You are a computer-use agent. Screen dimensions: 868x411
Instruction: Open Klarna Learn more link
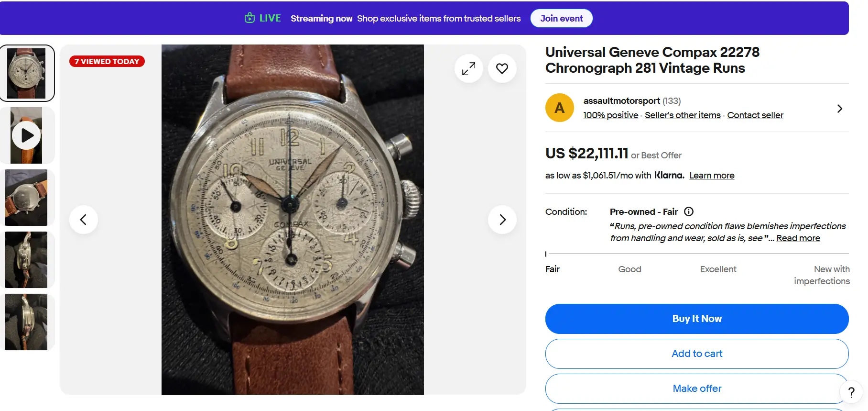711,176
